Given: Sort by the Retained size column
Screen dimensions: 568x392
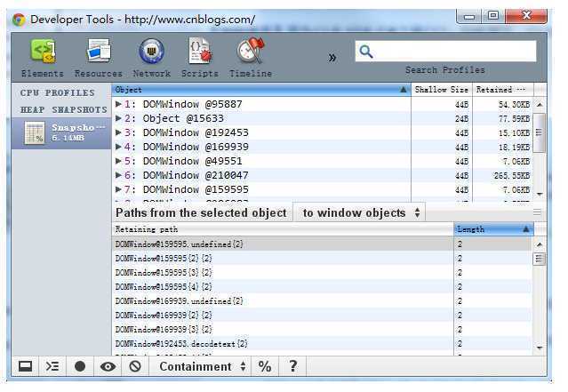Looking at the screenshot, I should click(503, 90).
